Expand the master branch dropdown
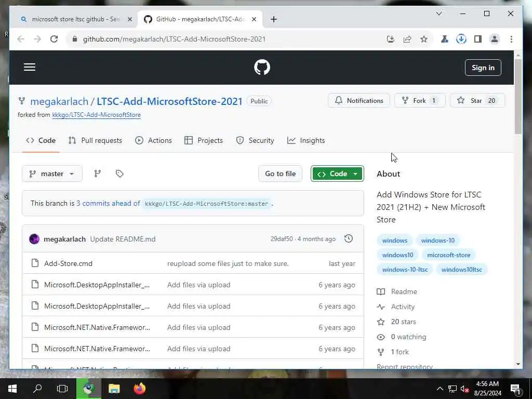 [52, 174]
